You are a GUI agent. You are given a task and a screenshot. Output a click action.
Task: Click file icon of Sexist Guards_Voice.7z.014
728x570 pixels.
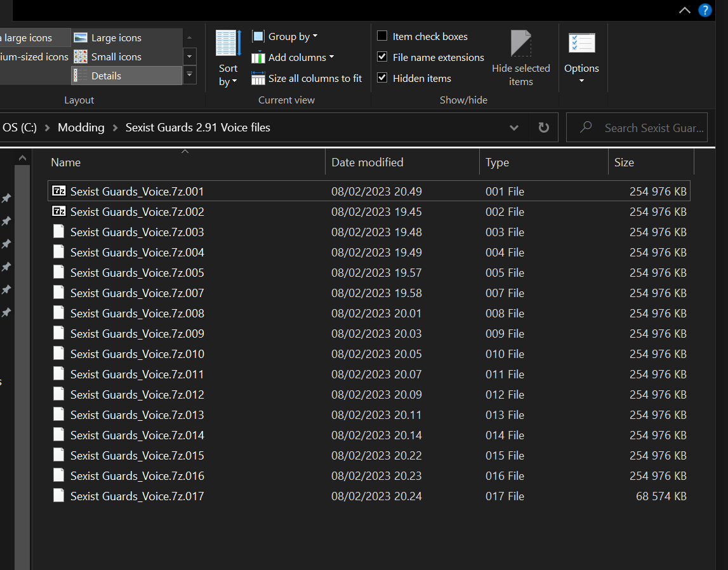(58, 434)
